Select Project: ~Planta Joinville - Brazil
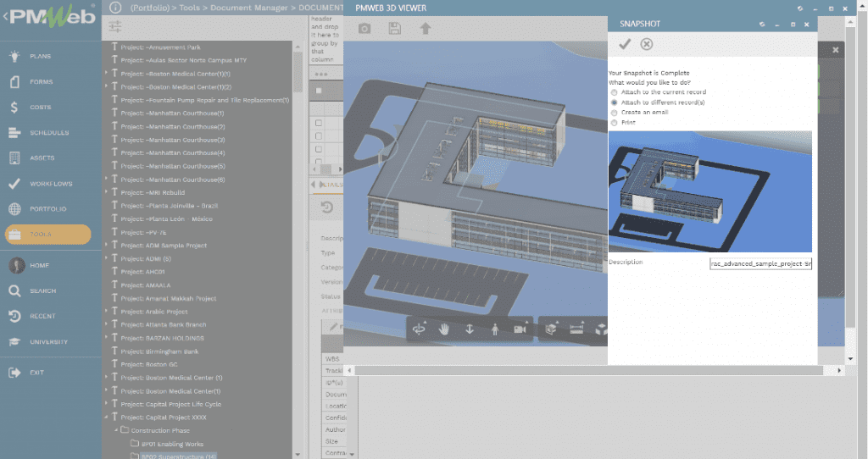868x459 pixels. (170, 206)
